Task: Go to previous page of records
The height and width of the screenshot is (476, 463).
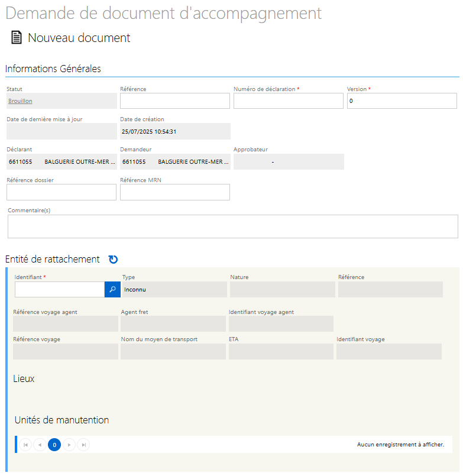Action: (x=40, y=445)
